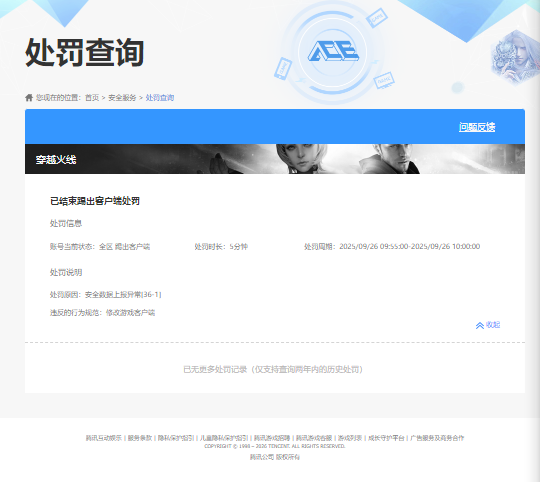Select 处罚查询 breadcrumb link
The image size is (540, 482).
click(x=160, y=98)
